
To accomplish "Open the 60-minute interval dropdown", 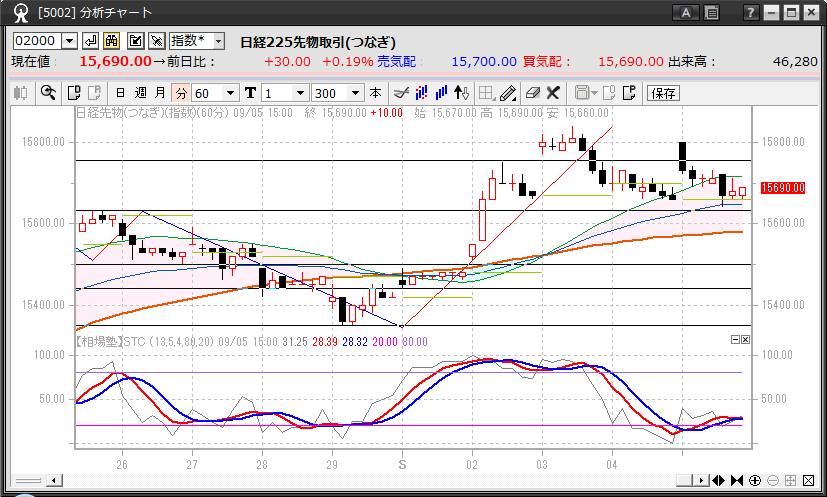I will [x=232, y=93].
